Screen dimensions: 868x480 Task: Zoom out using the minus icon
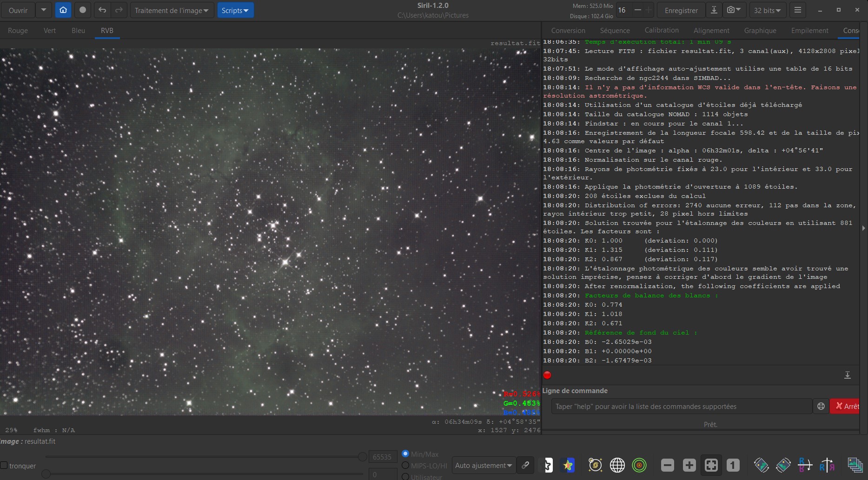pyautogui.click(x=667, y=465)
